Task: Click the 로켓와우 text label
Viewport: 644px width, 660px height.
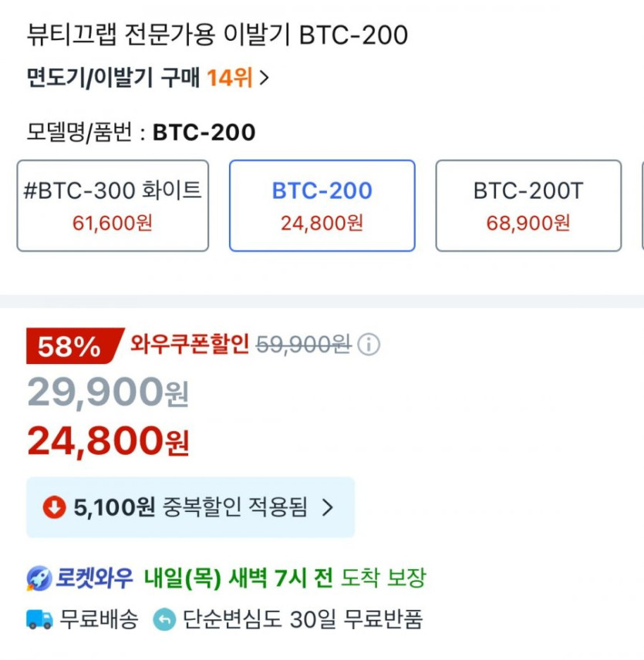Action: pyautogui.click(x=94, y=577)
